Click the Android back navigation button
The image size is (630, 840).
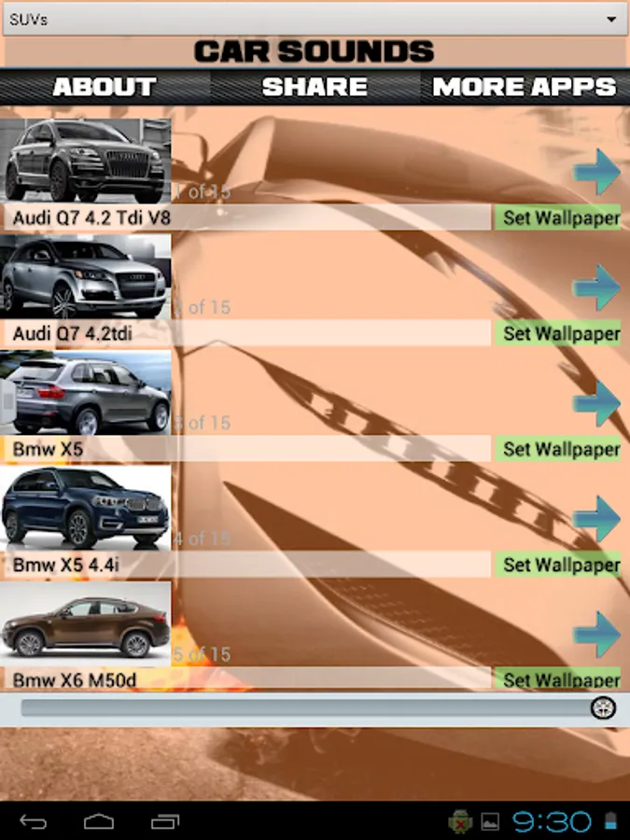pyautogui.click(x=34, y=821)
